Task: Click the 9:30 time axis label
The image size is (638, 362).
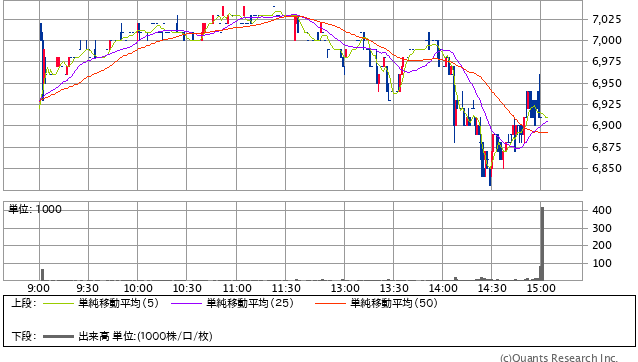Action: coord(87,288)
